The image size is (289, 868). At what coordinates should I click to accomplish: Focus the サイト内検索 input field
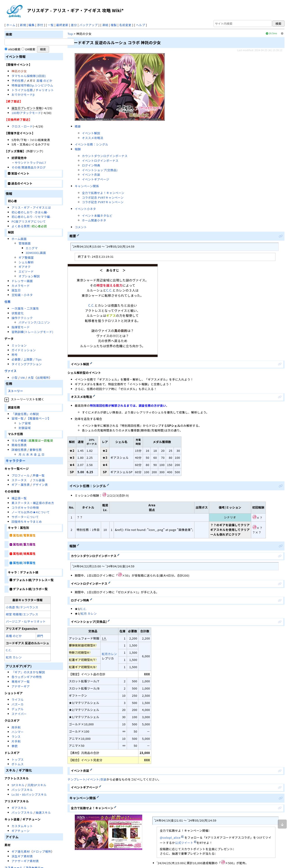242,24
